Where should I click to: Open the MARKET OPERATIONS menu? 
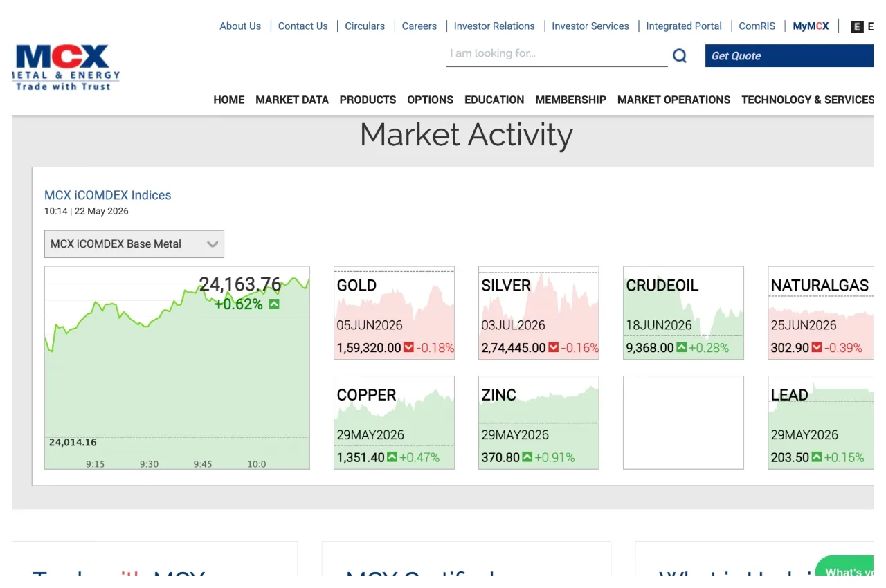[x=674, y=100]
